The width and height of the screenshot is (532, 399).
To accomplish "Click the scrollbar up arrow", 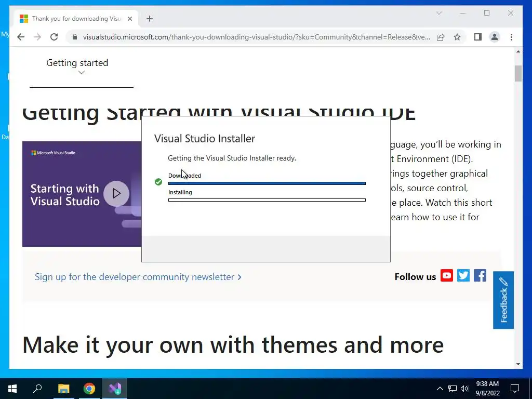I will tap(518, 51).
